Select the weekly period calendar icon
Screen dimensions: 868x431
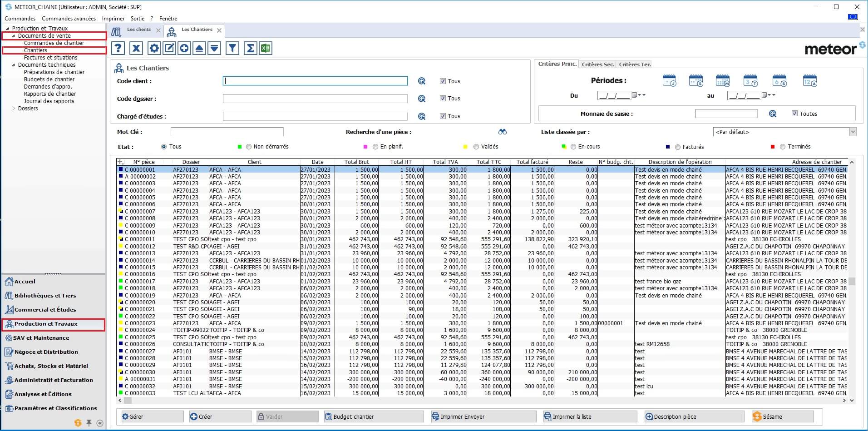(x=696, y=81)
